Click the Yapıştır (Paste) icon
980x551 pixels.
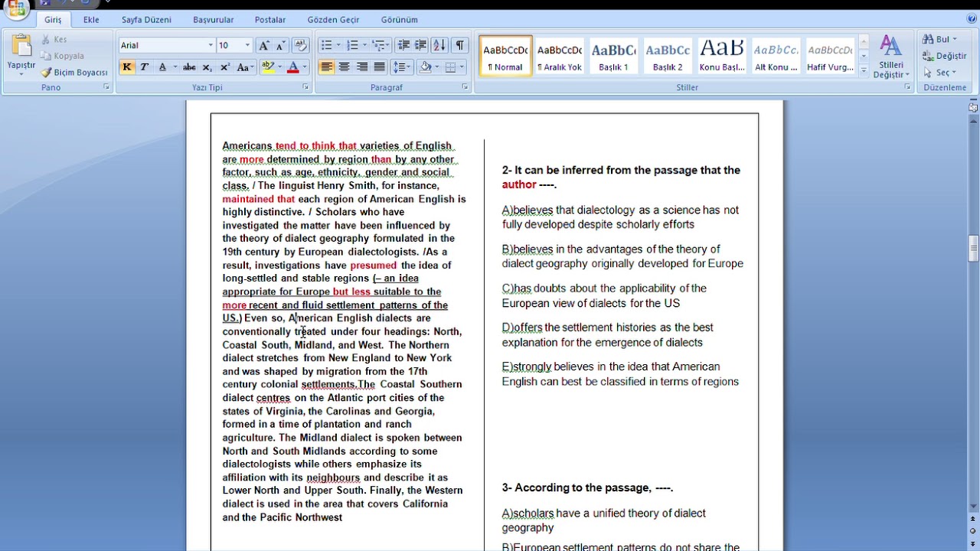point(21,46)
